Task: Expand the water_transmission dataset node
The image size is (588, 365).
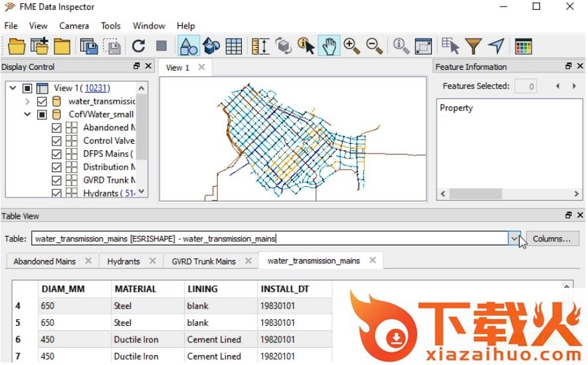Action: [27, 101]
